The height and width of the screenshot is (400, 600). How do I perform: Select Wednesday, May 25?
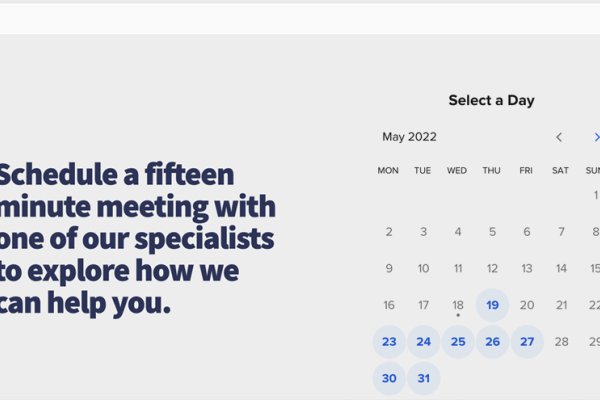(x=458, y=342)
